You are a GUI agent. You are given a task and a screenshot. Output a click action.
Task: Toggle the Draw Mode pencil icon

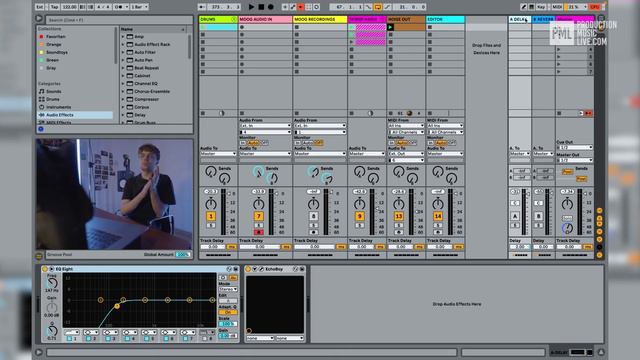point(524,7)
